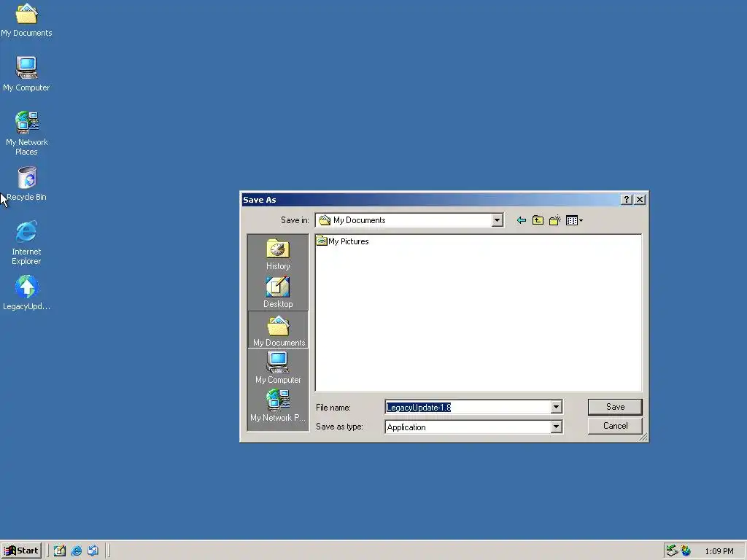Select the My Pictures folder
Screen dimensions: 747x560
coord(343,241)
